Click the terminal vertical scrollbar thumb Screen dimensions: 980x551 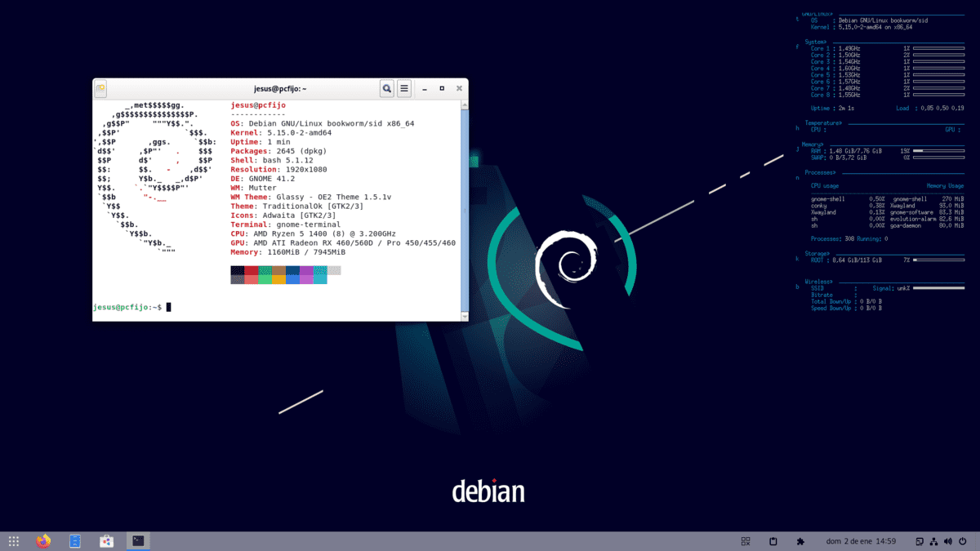(x=465, y=210)
